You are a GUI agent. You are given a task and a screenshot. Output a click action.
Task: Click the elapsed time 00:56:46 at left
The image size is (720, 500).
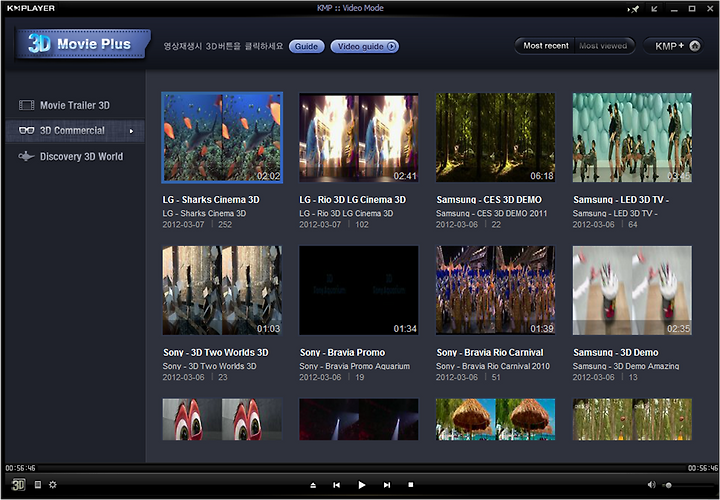[x=20, y=468]
